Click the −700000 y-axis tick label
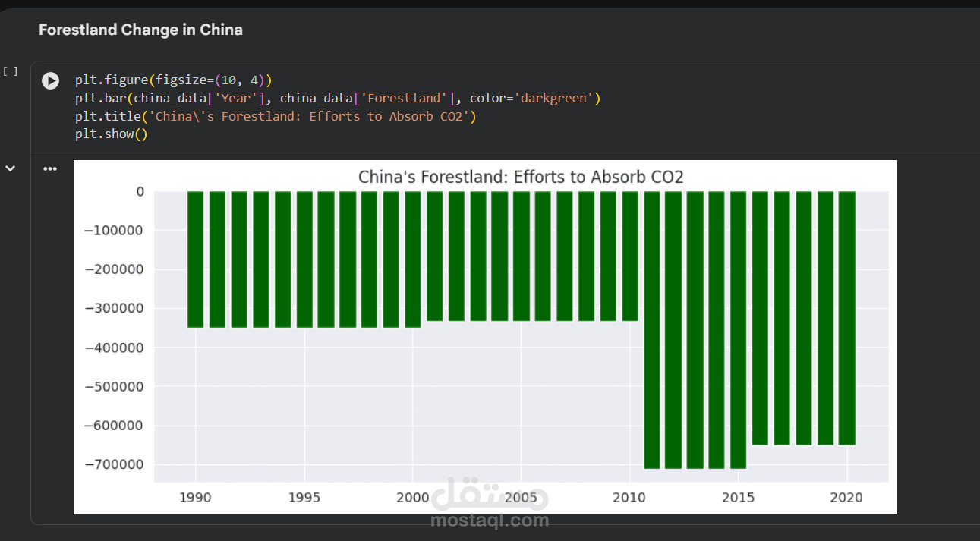This screenshot has height=541, width=980. click(113, 464)
